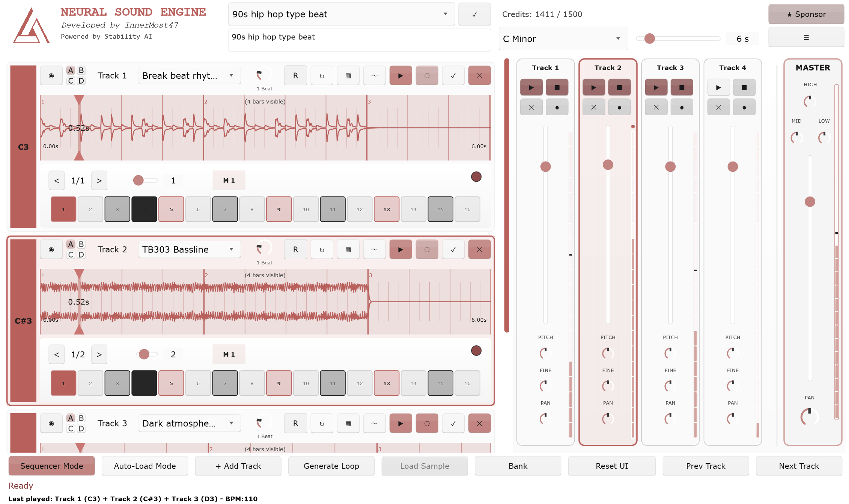Toggle step 13 in Track 2 sequencer

coord(386,383)
